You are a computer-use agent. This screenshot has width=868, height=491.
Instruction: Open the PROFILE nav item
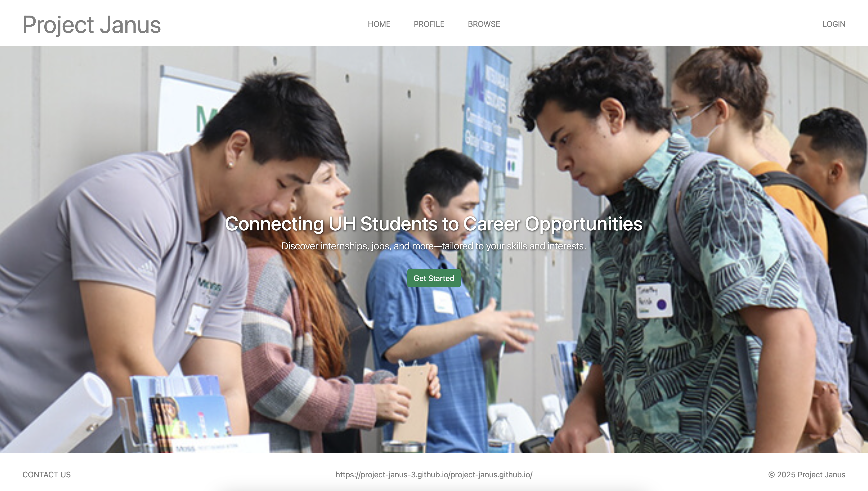point(429,24)
